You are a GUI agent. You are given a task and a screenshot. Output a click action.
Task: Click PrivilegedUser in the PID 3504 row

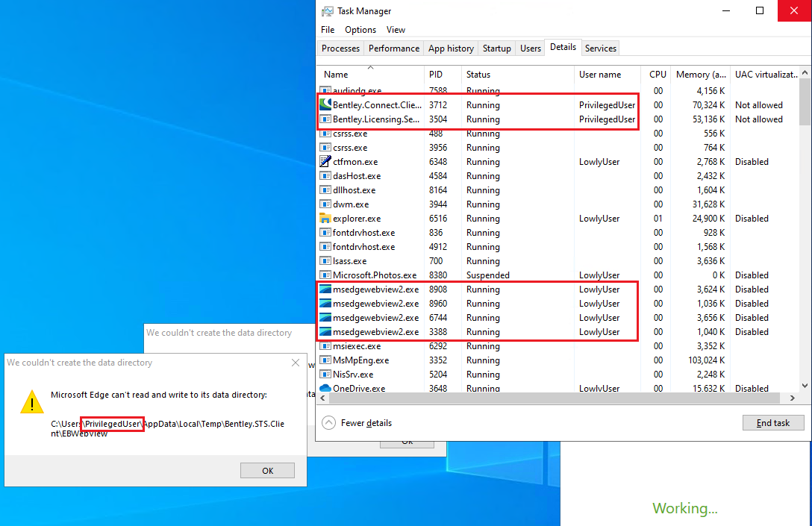(607, 119)
